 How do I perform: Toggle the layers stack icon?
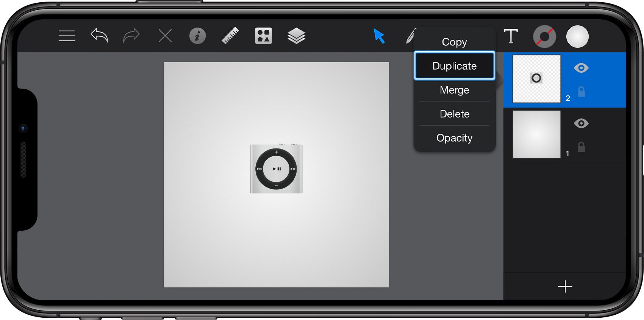point(296,36)
